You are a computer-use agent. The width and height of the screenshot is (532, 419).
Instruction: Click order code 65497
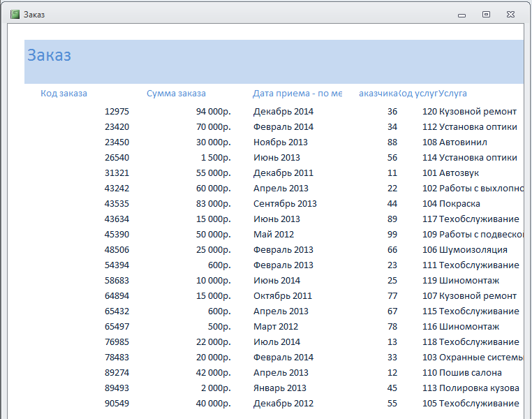[x=117, y=327]
